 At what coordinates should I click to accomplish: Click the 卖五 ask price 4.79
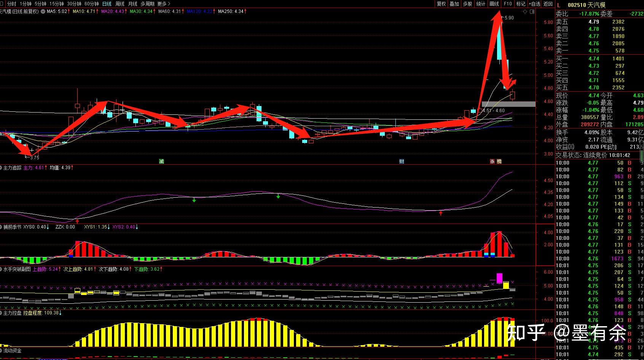tap(593, 22)
